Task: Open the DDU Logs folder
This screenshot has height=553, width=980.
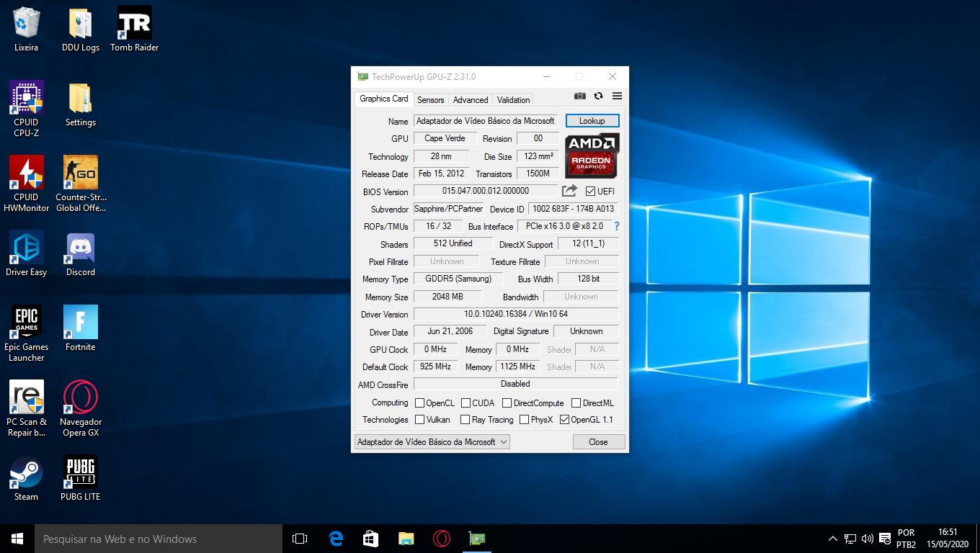Action: click(81, 30)
